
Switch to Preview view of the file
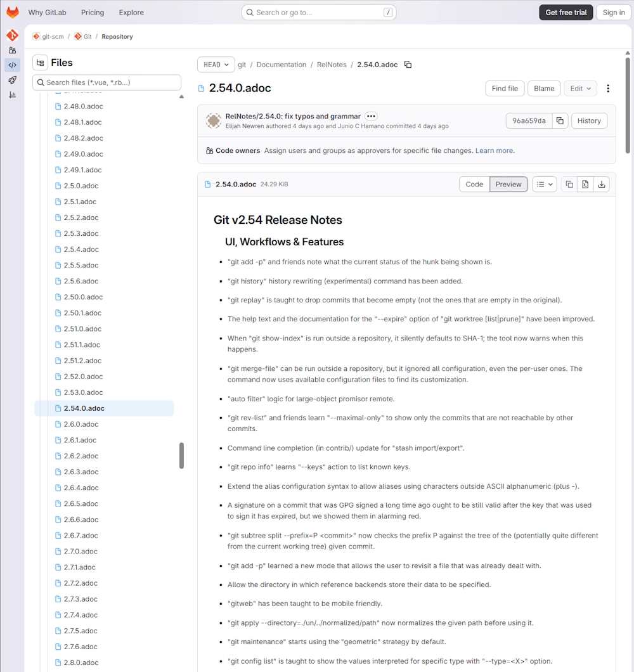[x=508, y=184]
